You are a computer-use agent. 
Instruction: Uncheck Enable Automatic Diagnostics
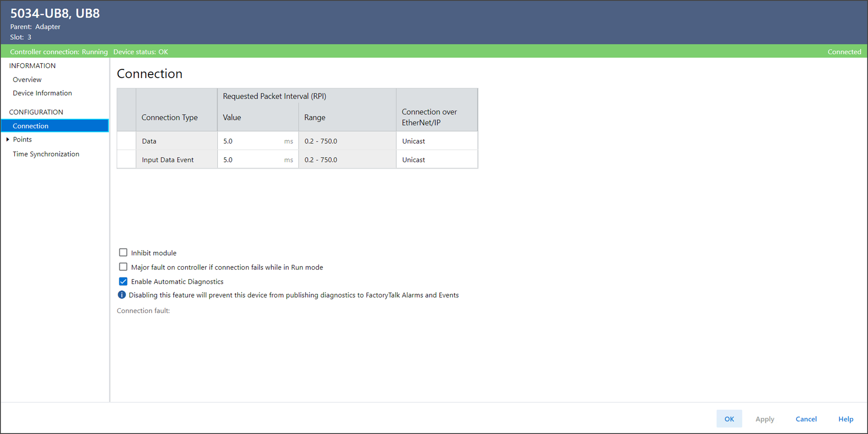coord(123,282)
